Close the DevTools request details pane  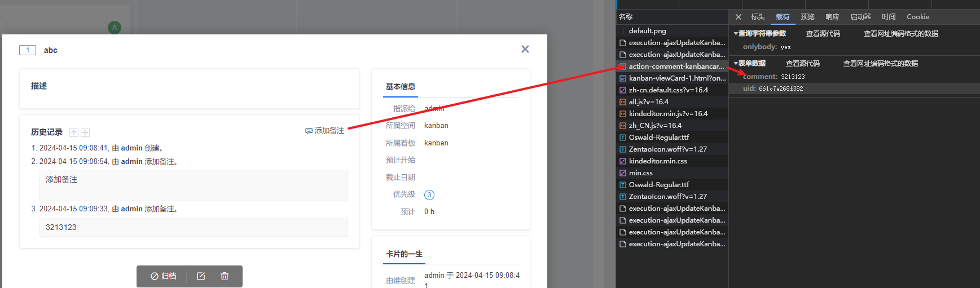pos(739,17)
